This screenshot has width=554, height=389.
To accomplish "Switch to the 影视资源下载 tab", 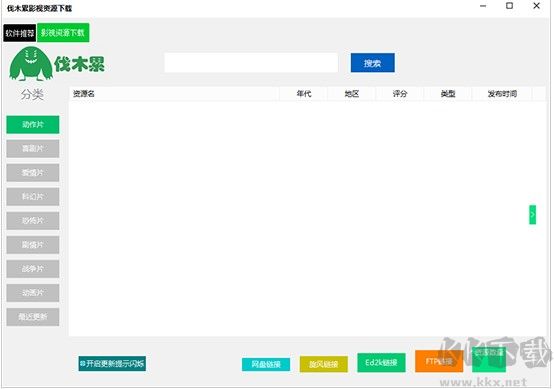I will tap(63, 33).
